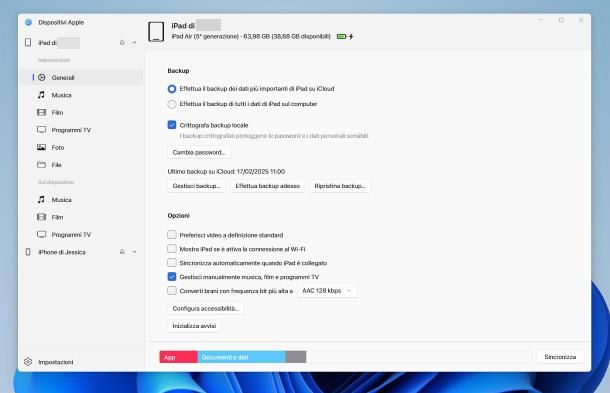This screenshot has width=610, height=393.
Task: Click Effettua backup adesso button
Action: (x=268, y=186)
